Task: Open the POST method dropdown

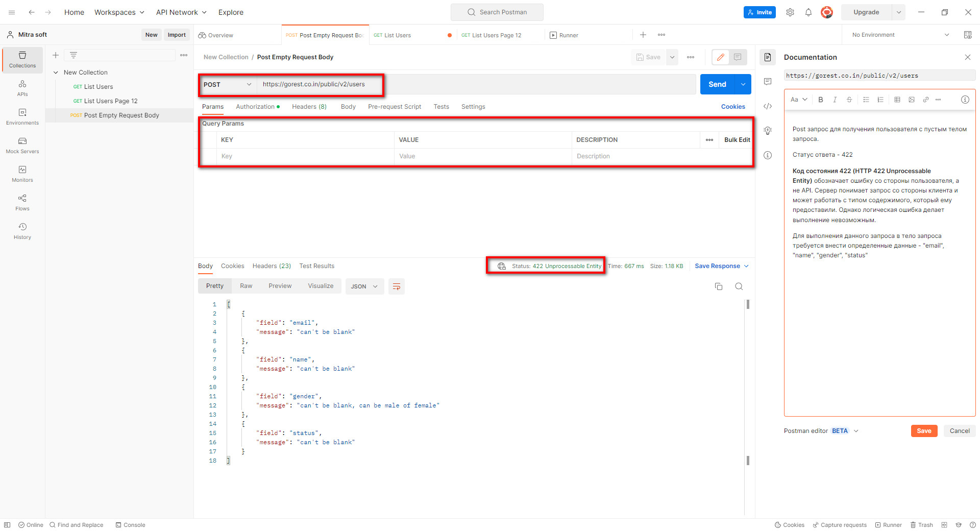Action: pos(228,85)
